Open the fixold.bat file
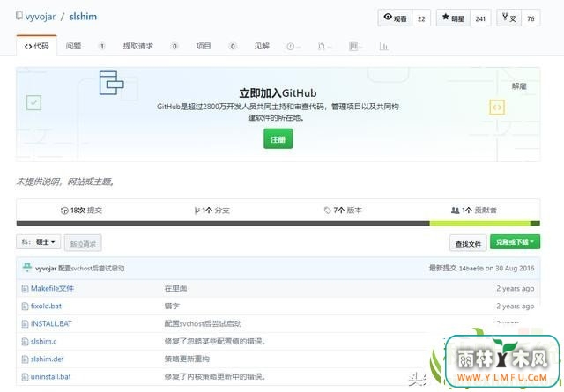Screen dimensions: 564x392 46,306
